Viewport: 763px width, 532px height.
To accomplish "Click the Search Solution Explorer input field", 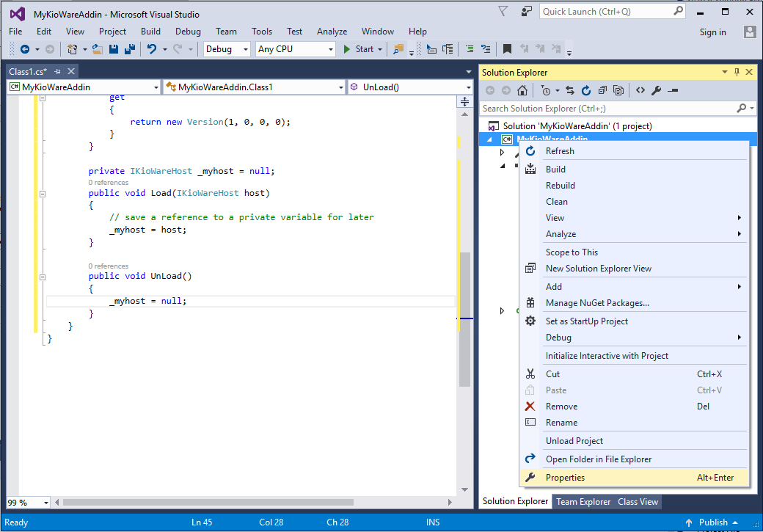I will [609, 109].
